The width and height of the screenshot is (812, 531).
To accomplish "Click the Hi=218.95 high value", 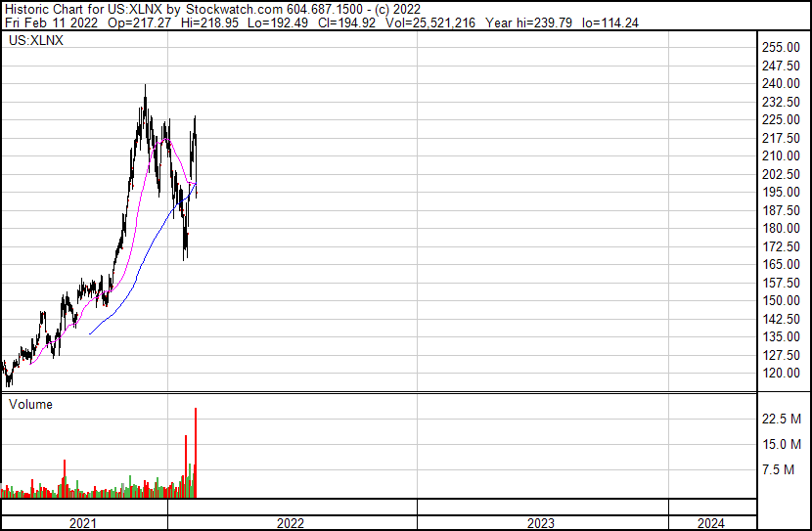I will point(209,22).
